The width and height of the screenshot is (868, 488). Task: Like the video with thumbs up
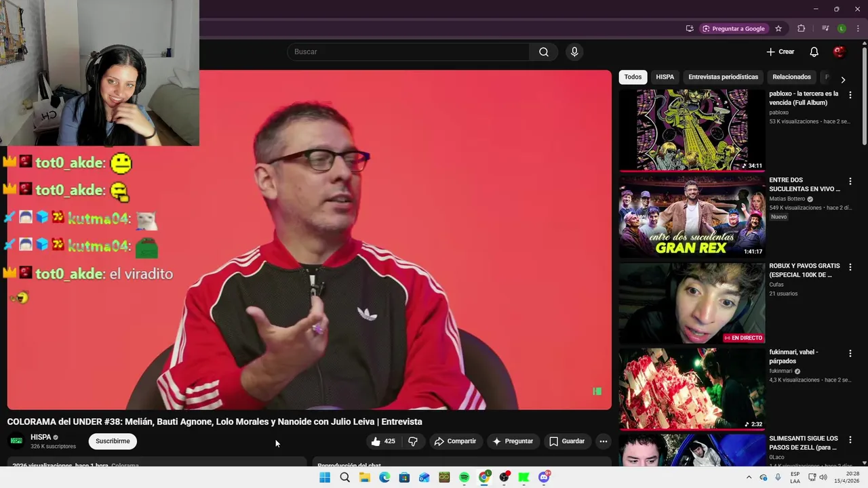coord(383,441)
